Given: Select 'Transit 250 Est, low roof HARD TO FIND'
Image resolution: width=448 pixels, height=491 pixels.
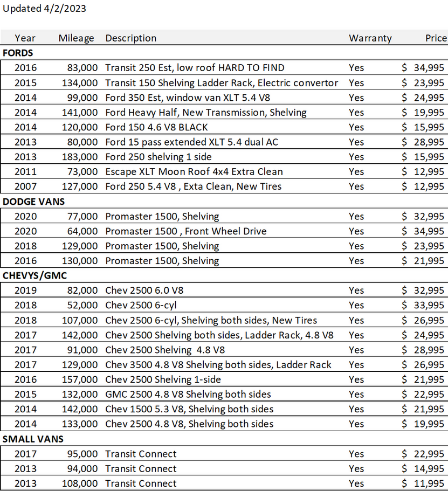Looking at the screenshot, I should point(195,67).
